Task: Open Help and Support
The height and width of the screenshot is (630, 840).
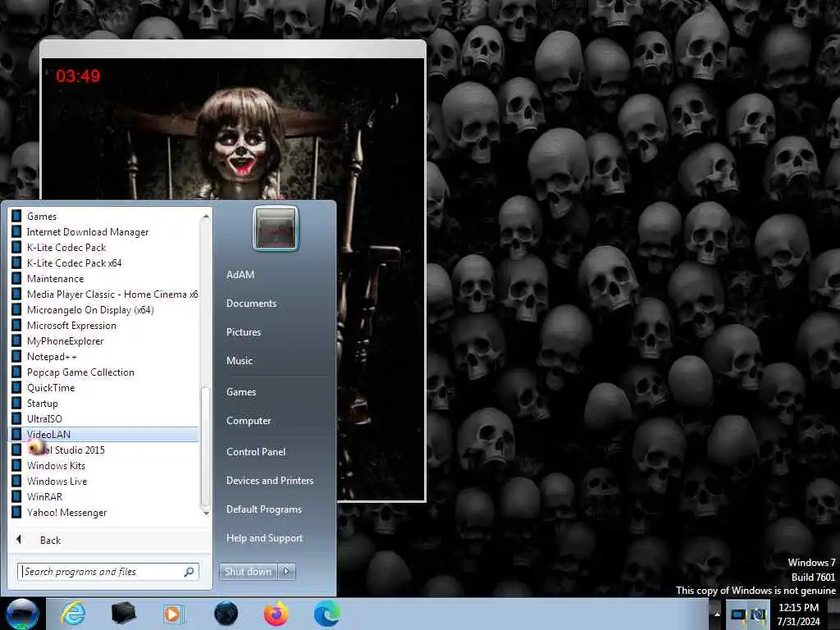Action: click(265, 538)
